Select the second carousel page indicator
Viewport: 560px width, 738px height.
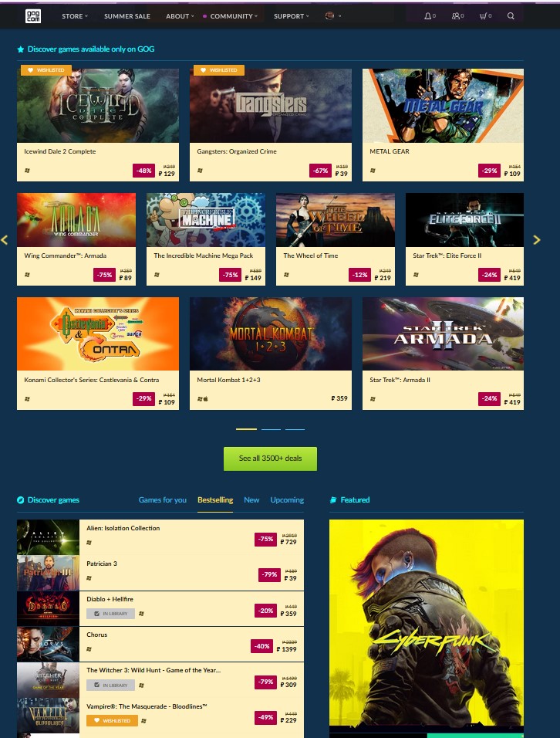coord(271,429)
